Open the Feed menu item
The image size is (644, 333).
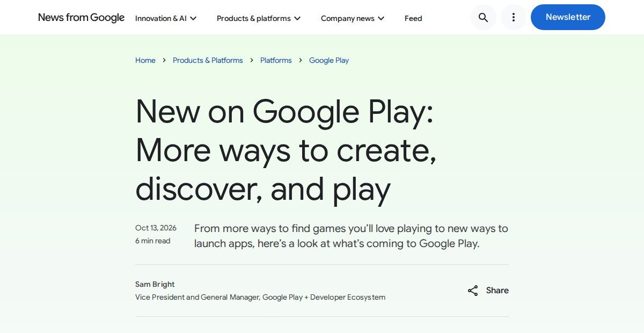pyautogui.click(x=413, y=18)
